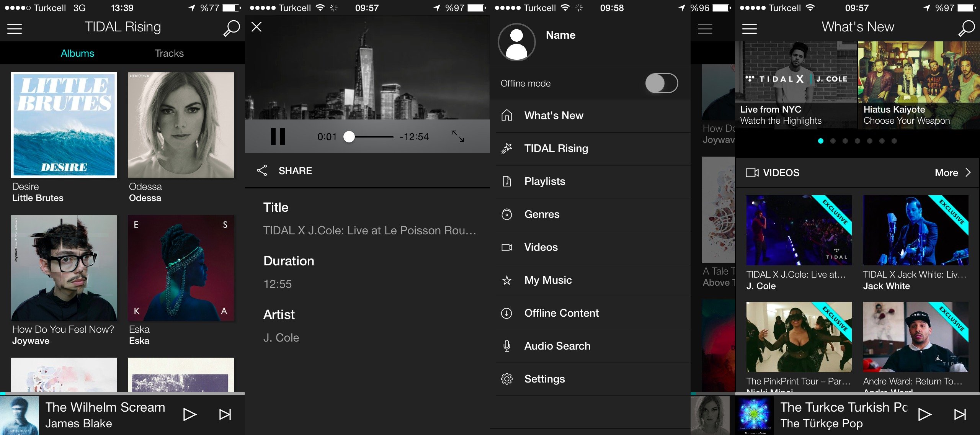Tap the profile avatar icon
The image size is (980, 435).
(516, 42)
